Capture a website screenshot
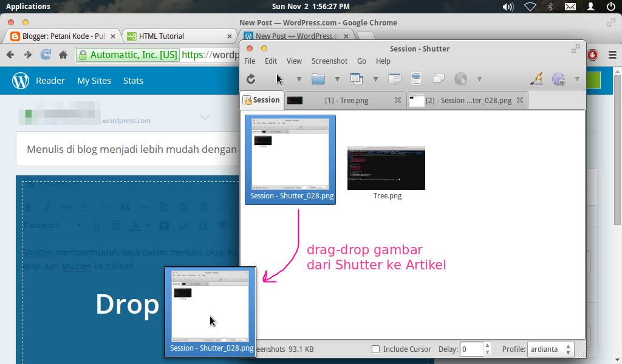Image resolution: width=622 pixels, height=364 pixels. pyautogui.click(x=460, y=78)
